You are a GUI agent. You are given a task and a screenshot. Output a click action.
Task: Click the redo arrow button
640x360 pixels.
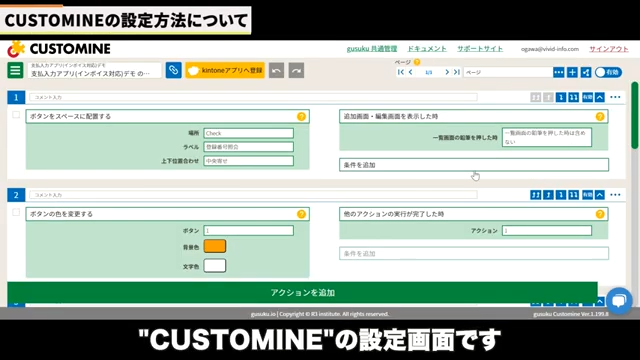tap(296, 71)
